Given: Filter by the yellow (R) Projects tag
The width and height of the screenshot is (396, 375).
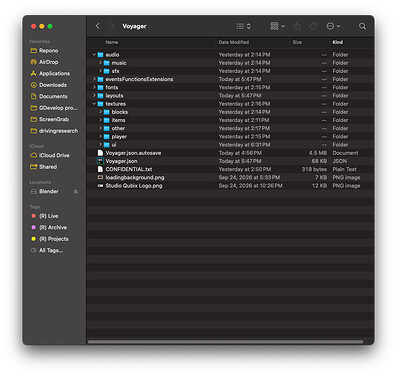Looking at the screenshot, I should pos(54,239).
